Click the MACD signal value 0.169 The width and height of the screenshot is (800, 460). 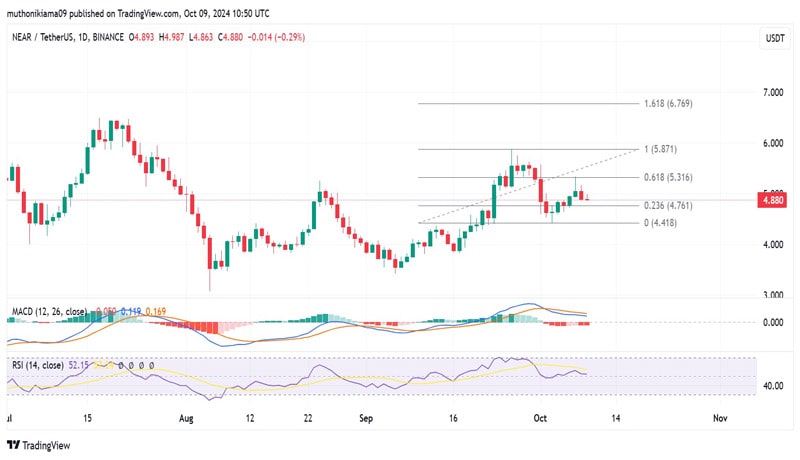coord(156,311)
